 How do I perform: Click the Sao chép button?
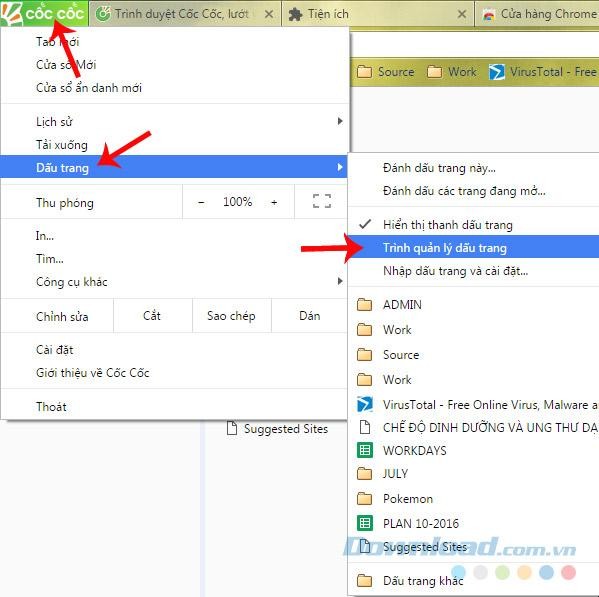click(x=232, y=316)
